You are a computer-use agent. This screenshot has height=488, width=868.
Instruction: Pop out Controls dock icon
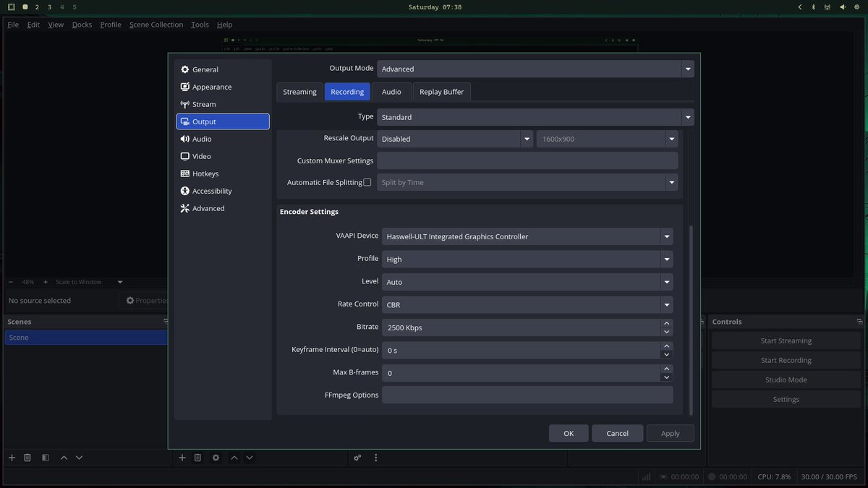[x=860, y=321]
